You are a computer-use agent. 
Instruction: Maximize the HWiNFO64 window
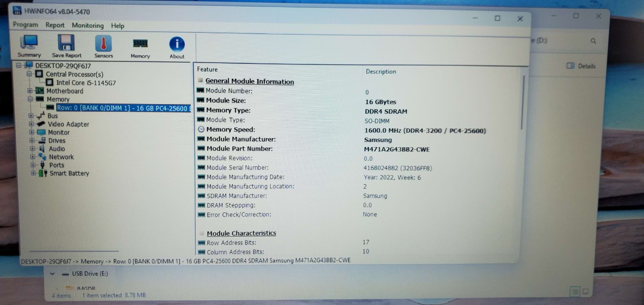(x=497, y=18)
